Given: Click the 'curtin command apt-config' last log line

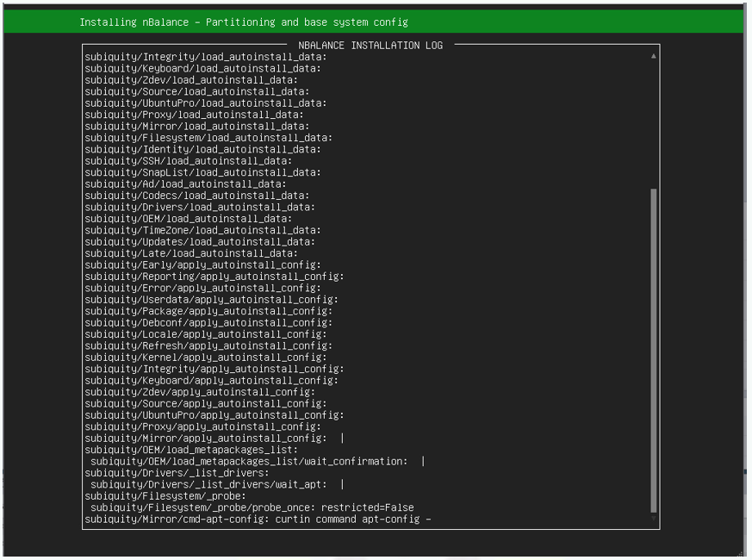Looking at the screenshot, I should click(x=258, y=520).
